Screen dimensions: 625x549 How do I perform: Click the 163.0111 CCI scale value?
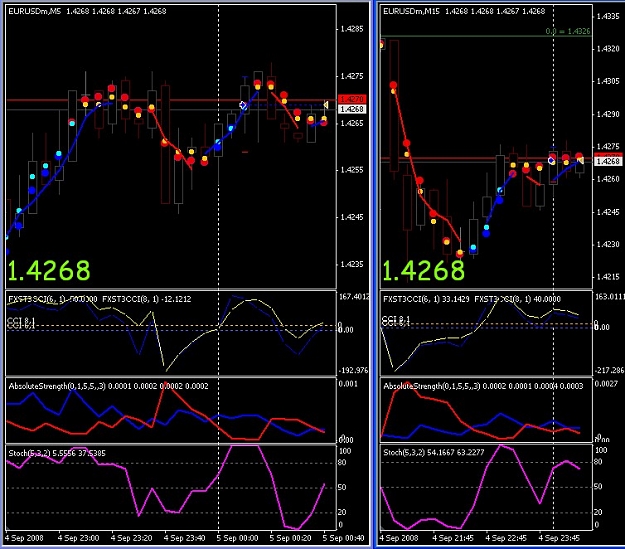pyautogui.click(x=609, y=297)
